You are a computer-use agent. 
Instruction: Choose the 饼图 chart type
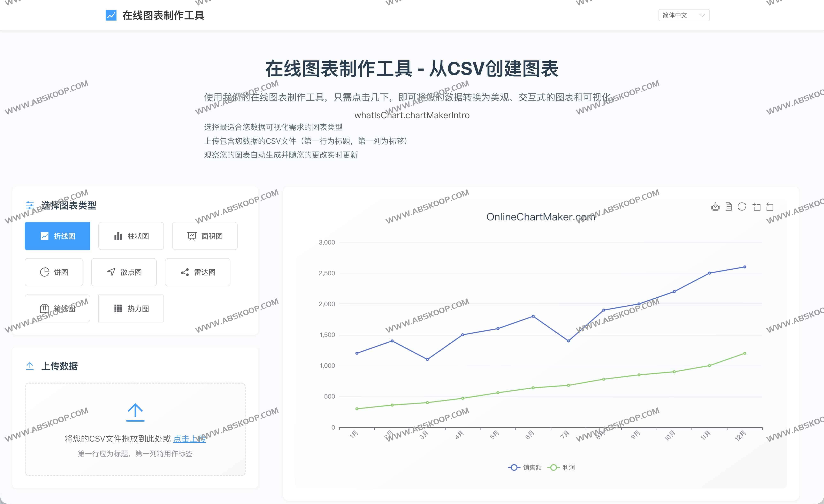[x=54, y=272]
